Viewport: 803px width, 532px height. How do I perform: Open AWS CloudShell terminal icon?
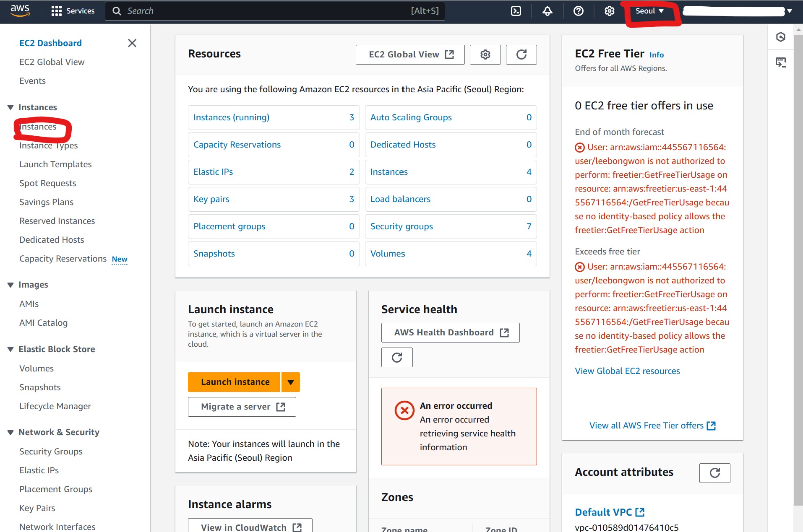(516, 11)
